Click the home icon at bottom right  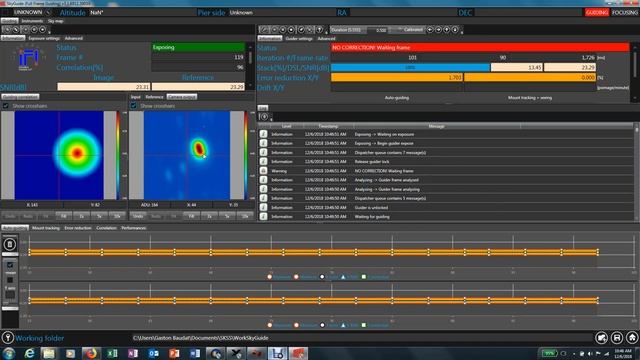point(632,338)
